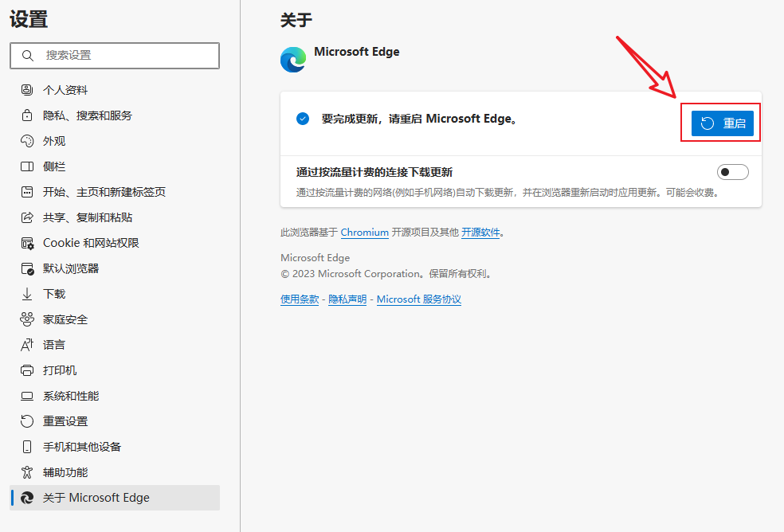Open 开始、主页和新建标签页 settings
The height and width of the screenshot is (532, 784).
click(x=104, y=192)
